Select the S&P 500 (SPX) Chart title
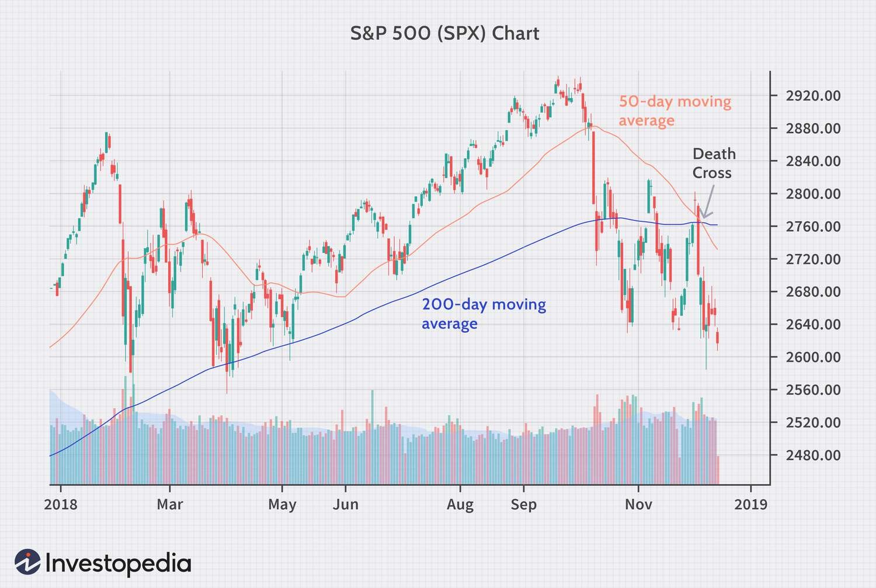The width and height of the screenshot is (876, 588). [x=444, y=33]
